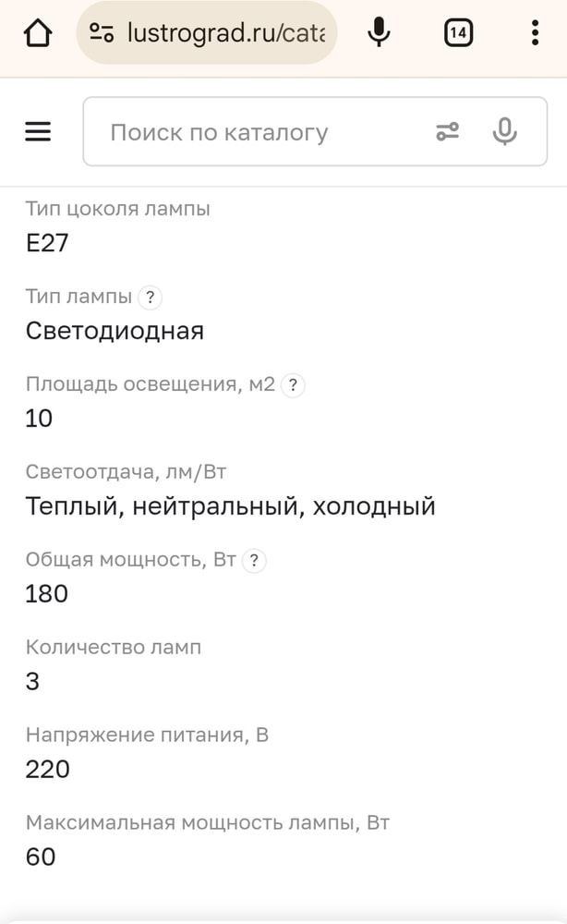Show help for 'Общая мощность, Вт'

(x=253, y=560)
